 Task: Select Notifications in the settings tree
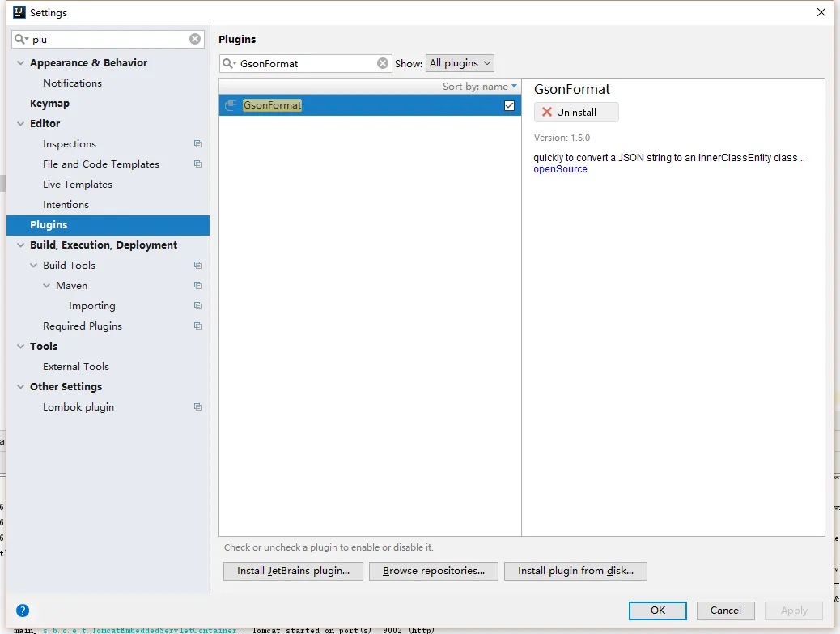pyautogui.click(x=72, y=83)
